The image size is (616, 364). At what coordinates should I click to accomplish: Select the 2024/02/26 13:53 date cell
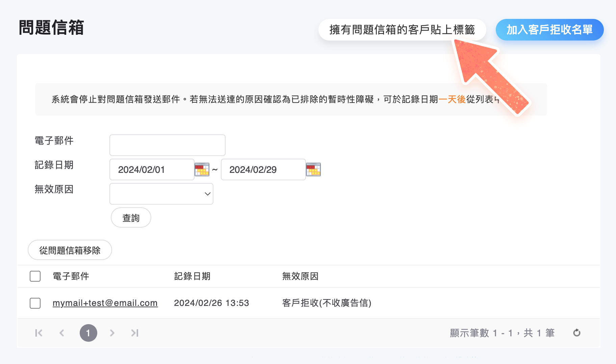pyautogui.click(x=211, y=303)
